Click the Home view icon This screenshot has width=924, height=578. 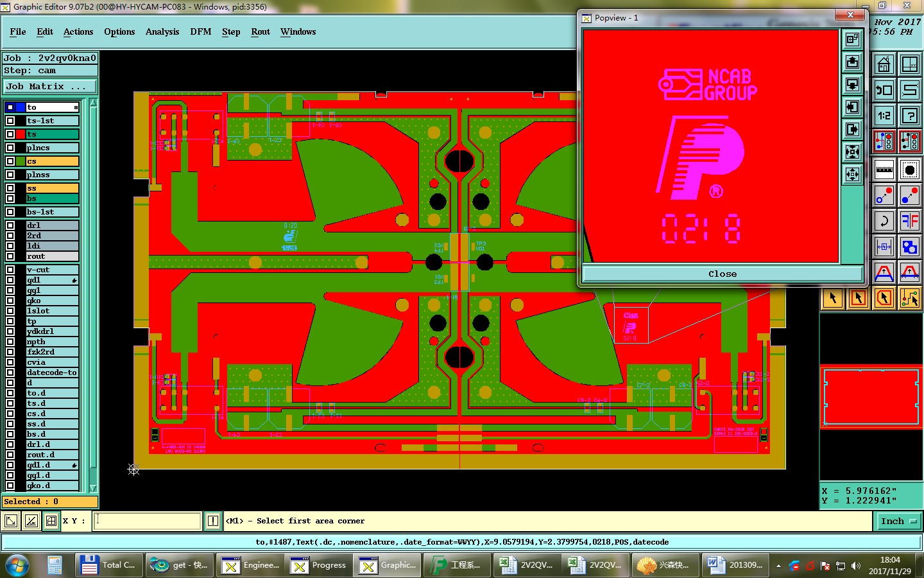(884, 64)
